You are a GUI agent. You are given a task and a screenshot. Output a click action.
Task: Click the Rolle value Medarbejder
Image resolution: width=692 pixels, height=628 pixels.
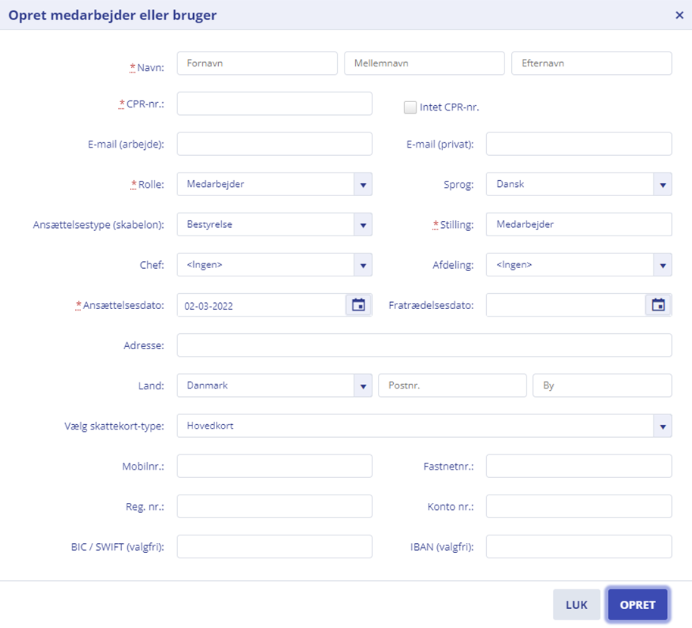point(215,184)
